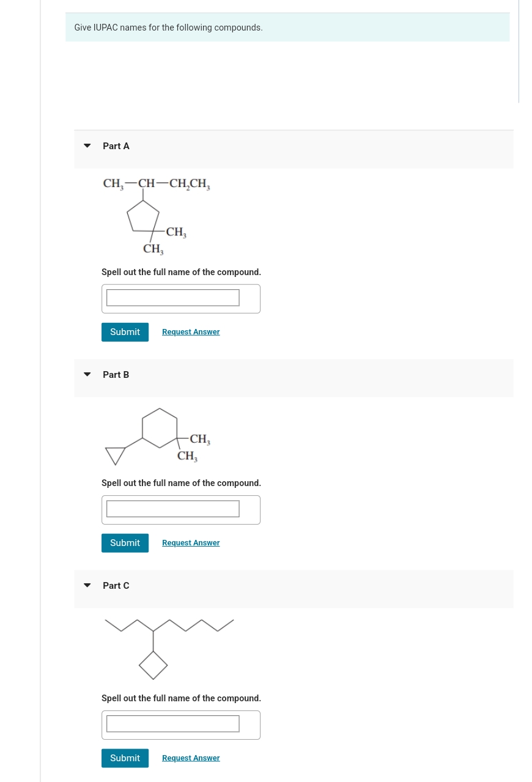Open Request Answer for Part C

(190, 758)
